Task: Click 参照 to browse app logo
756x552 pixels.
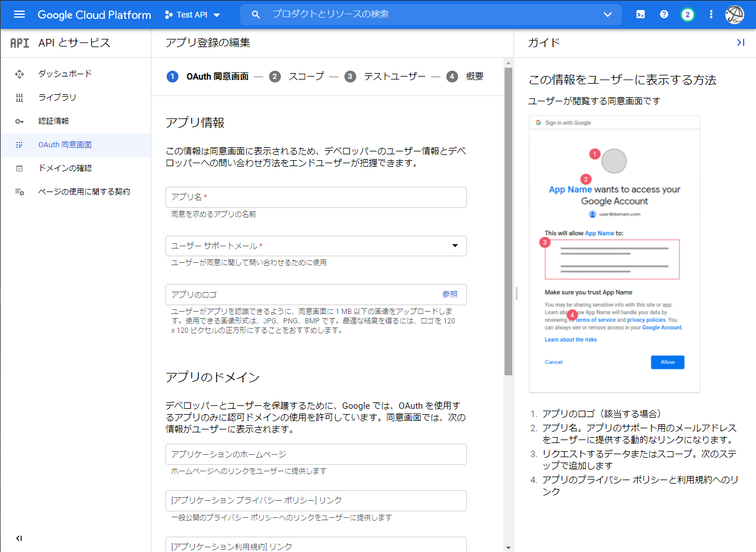Action: [450, 294]
